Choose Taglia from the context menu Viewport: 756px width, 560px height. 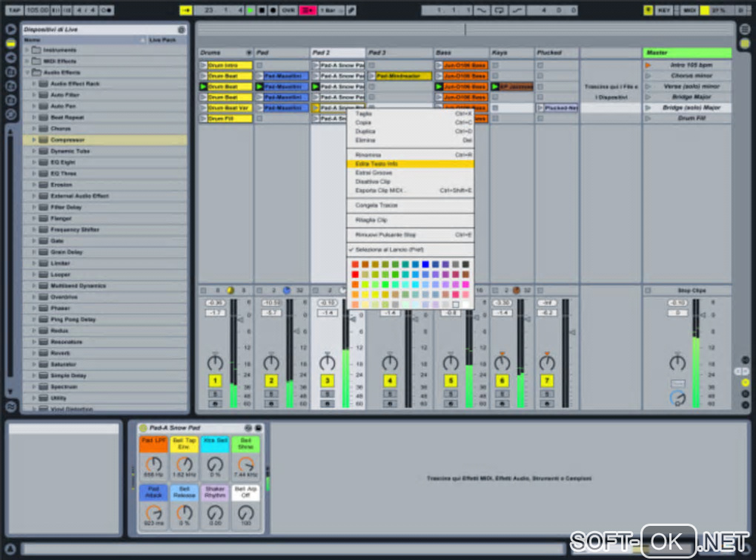[x=411, y=113]
